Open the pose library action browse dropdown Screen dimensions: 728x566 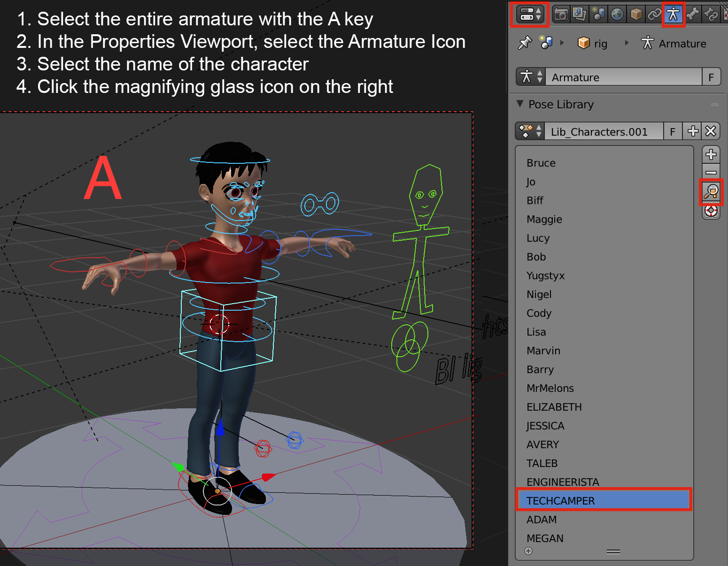(530, 131)
